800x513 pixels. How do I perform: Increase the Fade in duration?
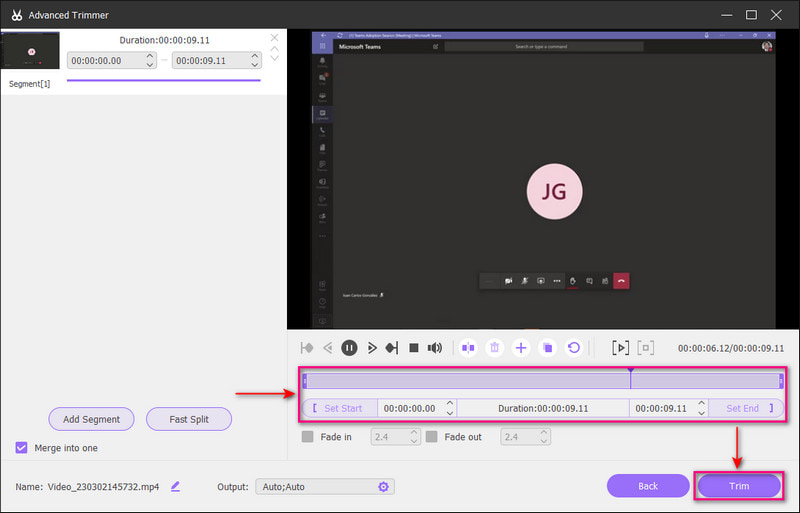point(414,433)
